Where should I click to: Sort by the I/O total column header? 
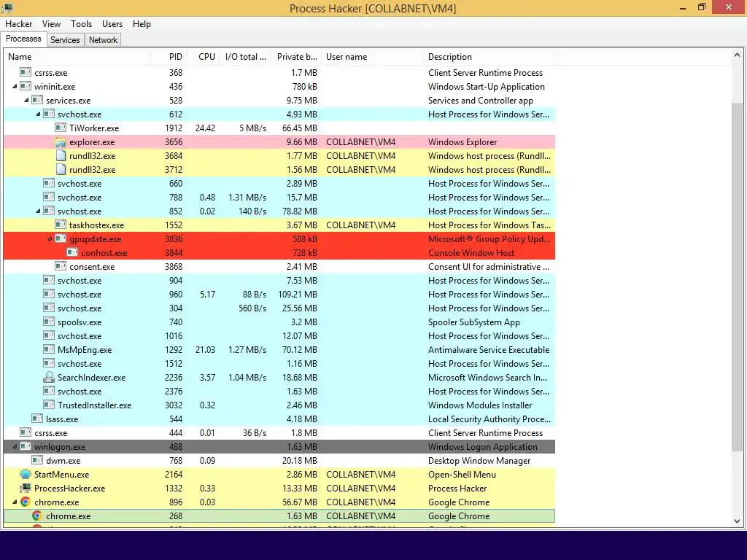coord(246,57)
